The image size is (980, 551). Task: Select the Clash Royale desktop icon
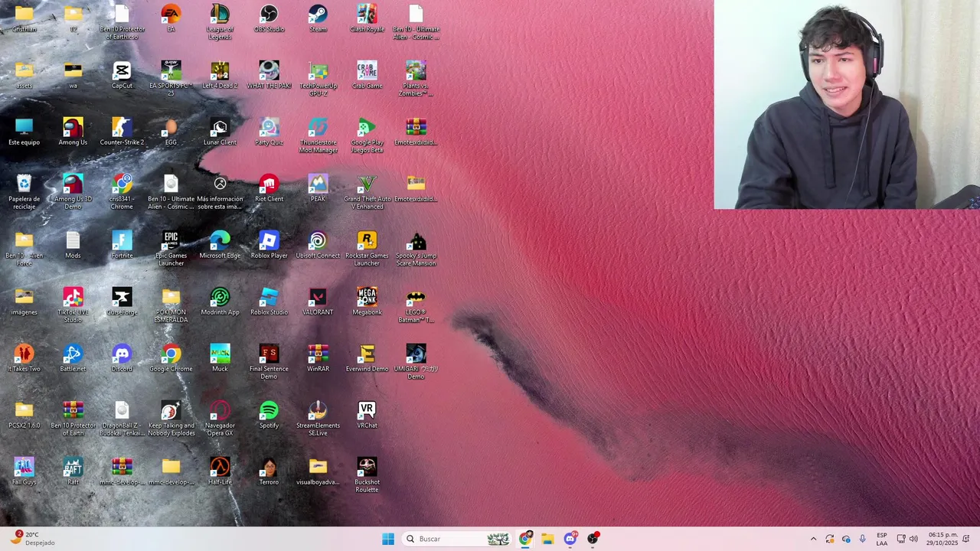[x=367, y=18]
